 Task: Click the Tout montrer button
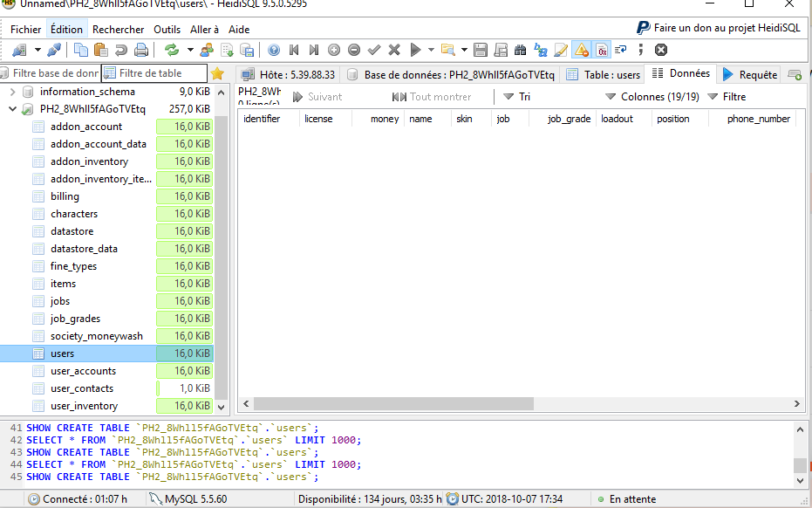432,97
